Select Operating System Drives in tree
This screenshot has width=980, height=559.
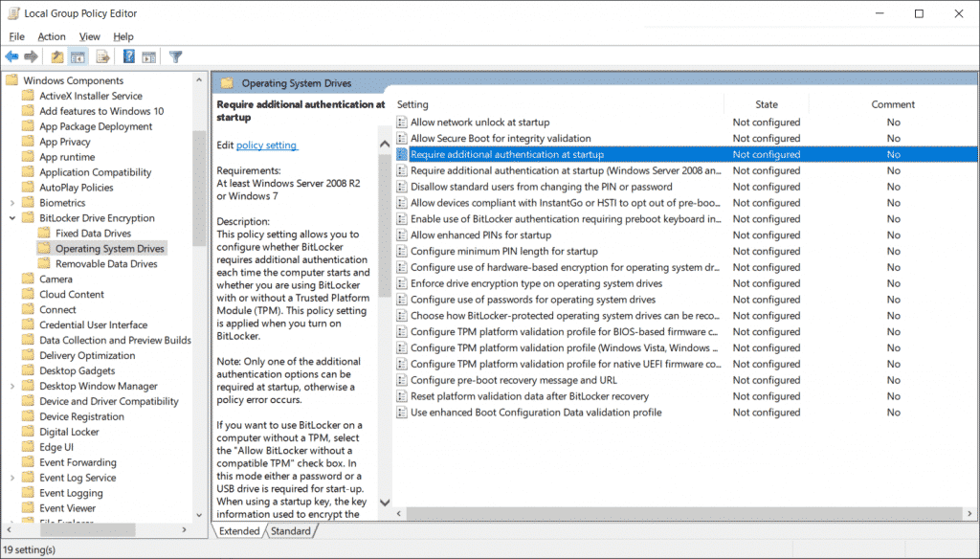109,248
